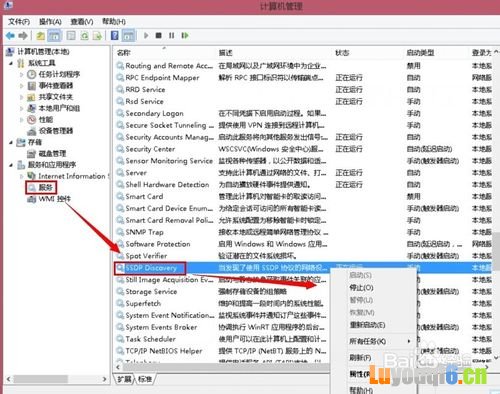
Task: Click gear icon beside Server service
Action: click(x=120, y=173)
